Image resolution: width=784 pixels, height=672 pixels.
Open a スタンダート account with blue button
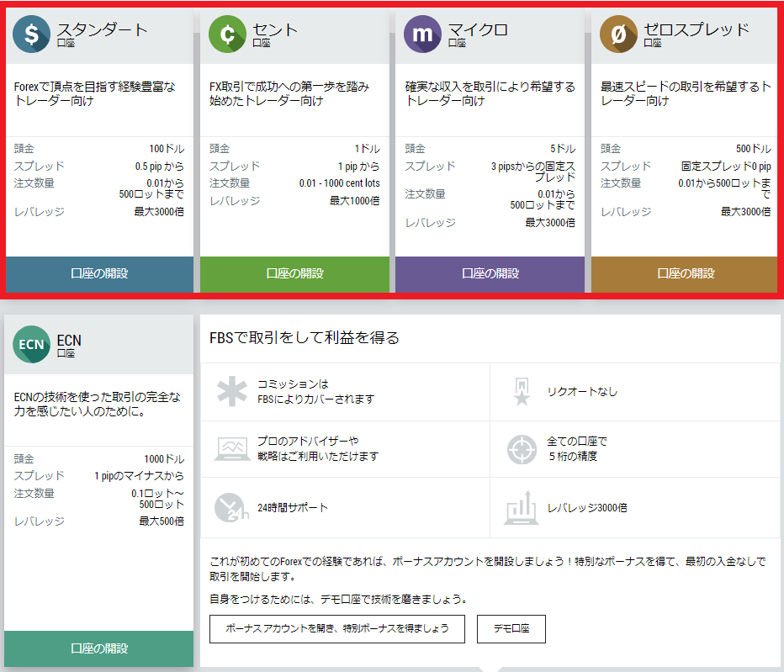click(x=99, y=274)
